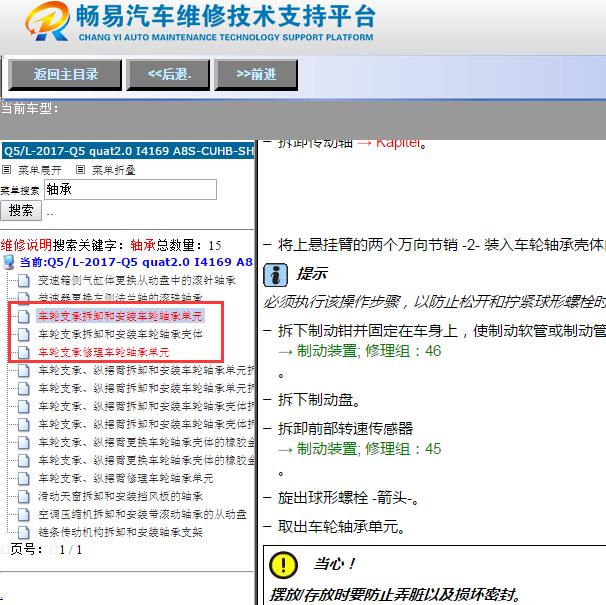
Task: Open 空调压缩机拆卸和安装带滚动轴承的从动盘 entry
Action: pyautogui.click(x=142, y=514)
